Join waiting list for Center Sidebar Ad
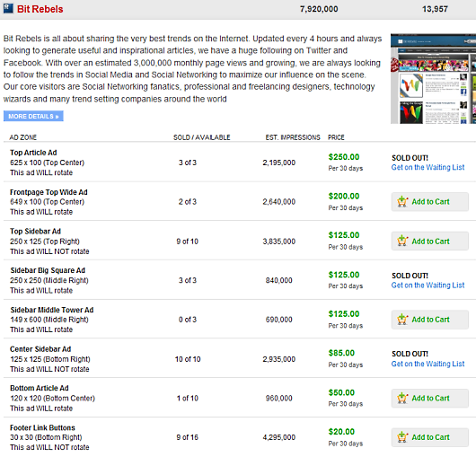The image size is (476, 457). [428, 364]
